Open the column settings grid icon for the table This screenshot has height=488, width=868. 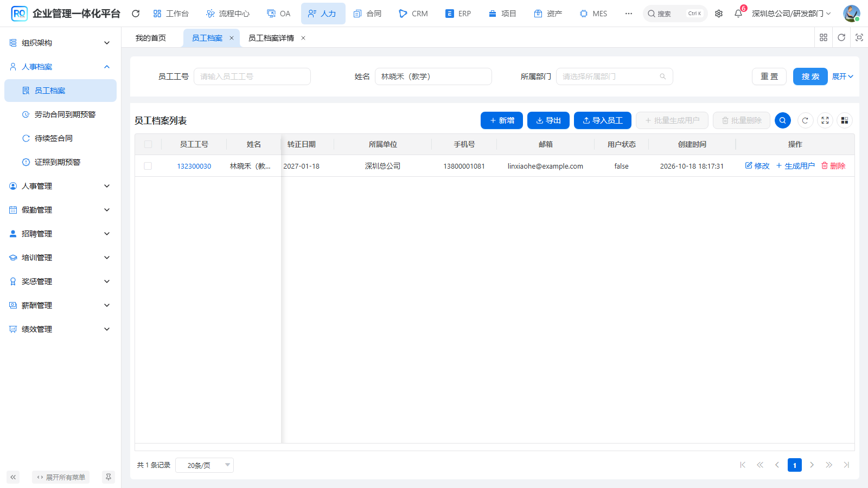(x=845, y=120)
